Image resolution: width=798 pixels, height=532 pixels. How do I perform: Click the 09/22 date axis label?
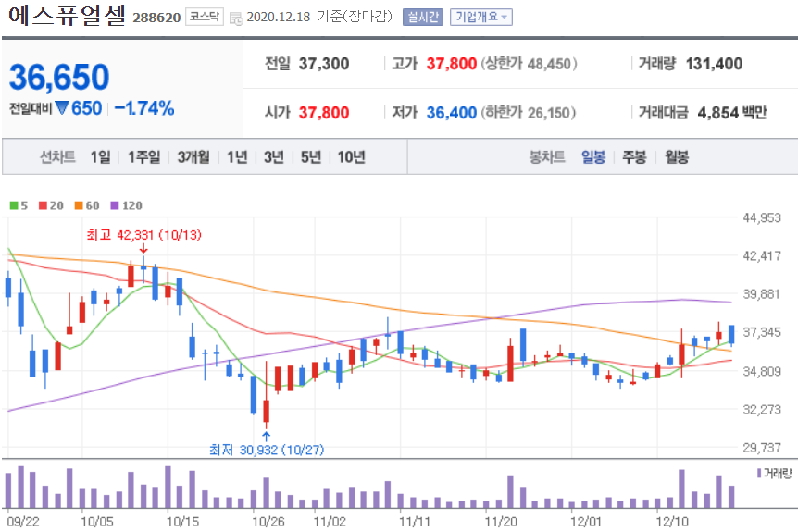click(23, 522)
